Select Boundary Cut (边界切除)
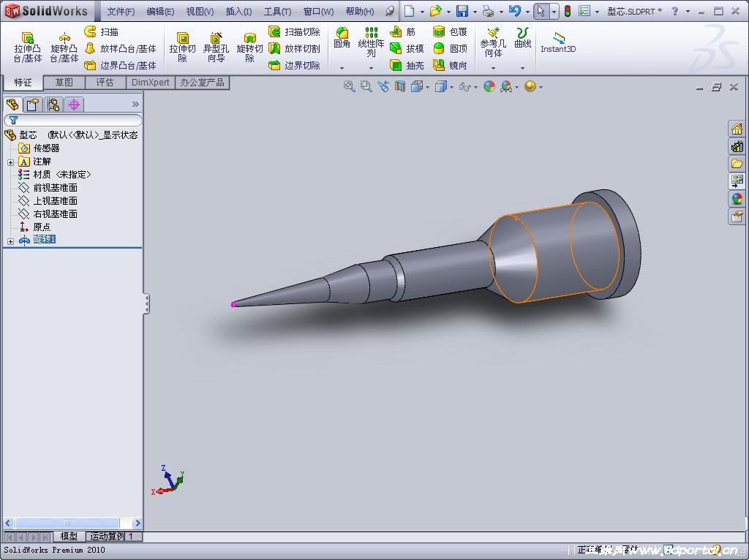 click(x=294, y=65)
